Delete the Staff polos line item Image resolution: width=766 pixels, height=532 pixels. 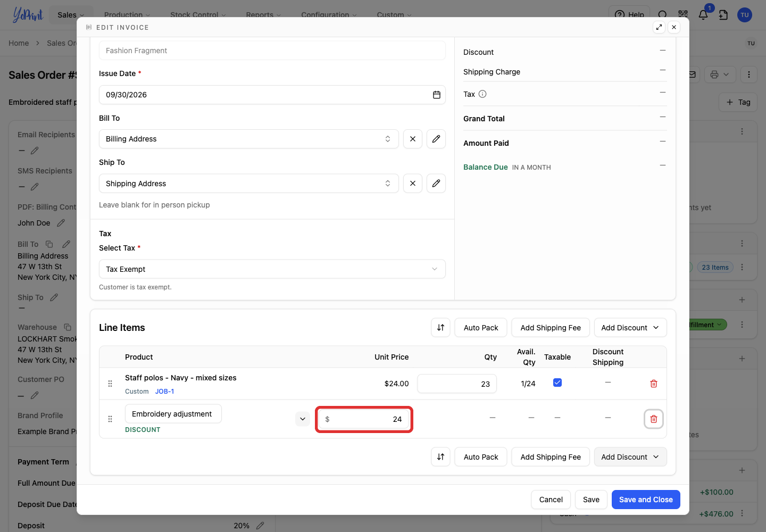click(x=654, y=384)
